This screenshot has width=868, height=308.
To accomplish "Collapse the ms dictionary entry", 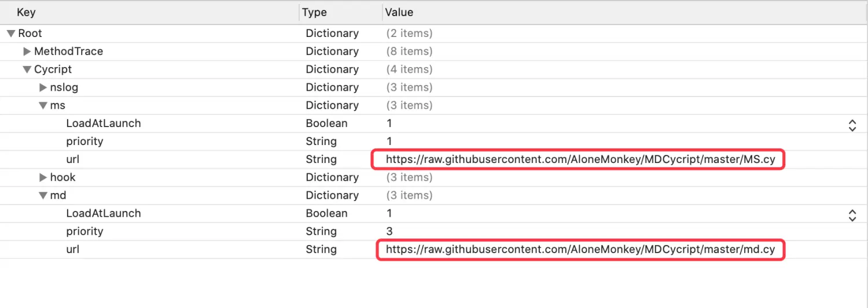I will pos(43,105).
